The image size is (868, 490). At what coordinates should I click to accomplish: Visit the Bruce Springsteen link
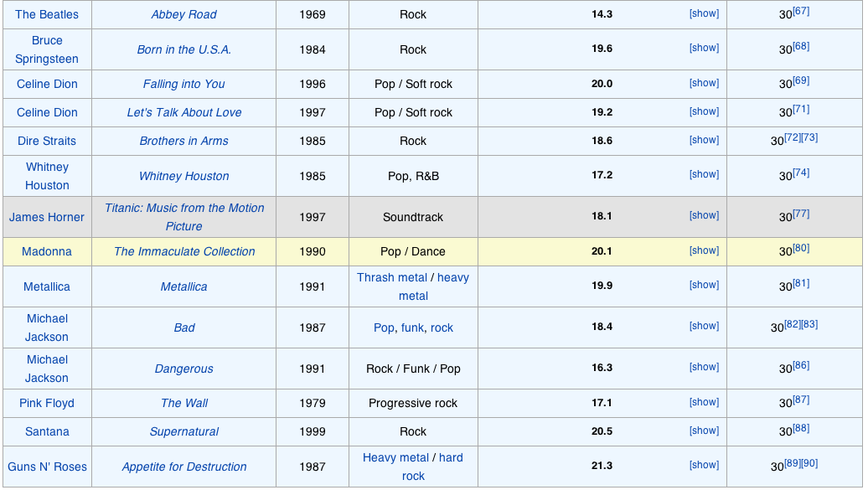(x=46, y=49)
